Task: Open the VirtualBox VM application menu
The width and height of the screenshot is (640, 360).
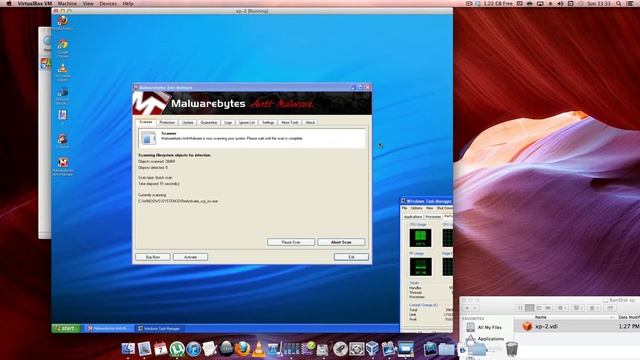Action: pos(35,3)
